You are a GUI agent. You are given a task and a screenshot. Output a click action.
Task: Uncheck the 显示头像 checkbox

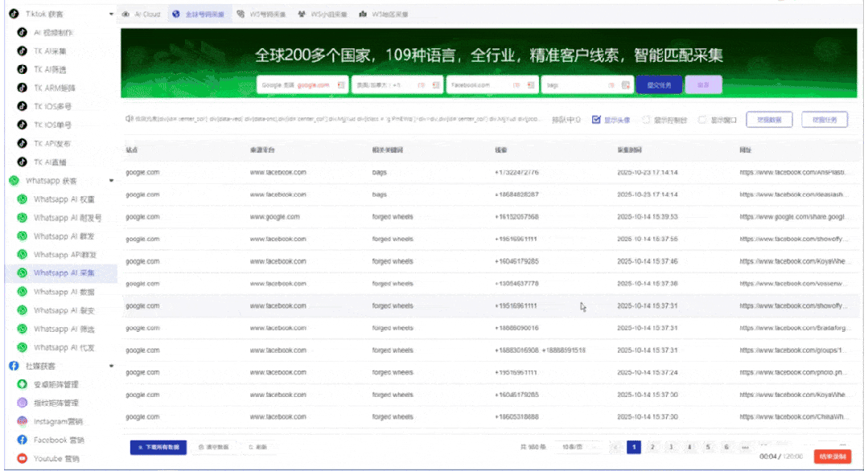point(596,120)
